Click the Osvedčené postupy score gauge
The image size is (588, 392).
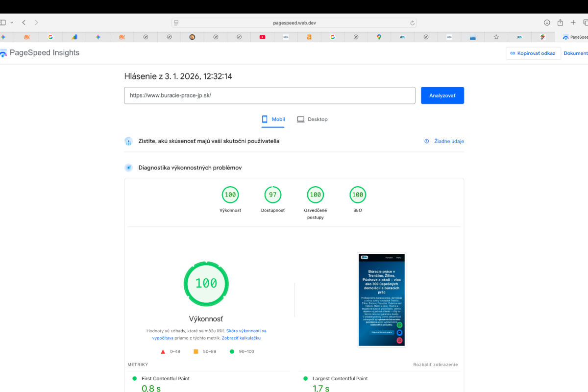coord(315,195)
